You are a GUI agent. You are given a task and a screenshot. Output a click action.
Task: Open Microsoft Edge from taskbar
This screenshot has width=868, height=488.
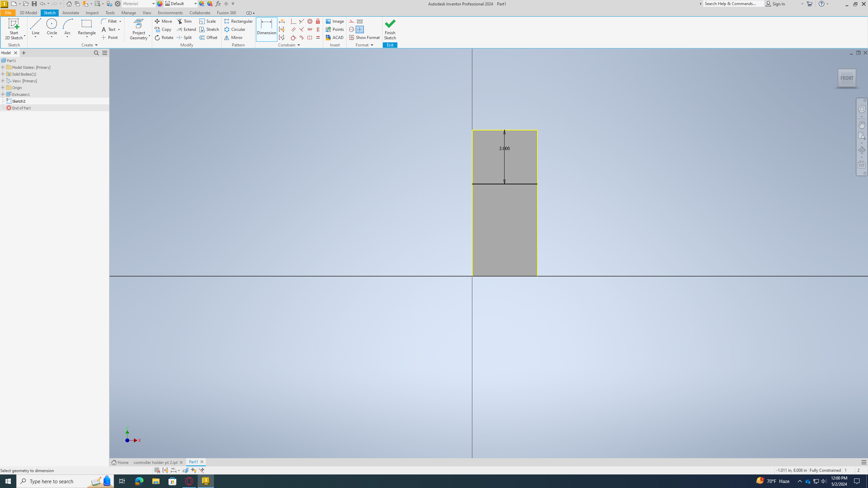[139, 481]
